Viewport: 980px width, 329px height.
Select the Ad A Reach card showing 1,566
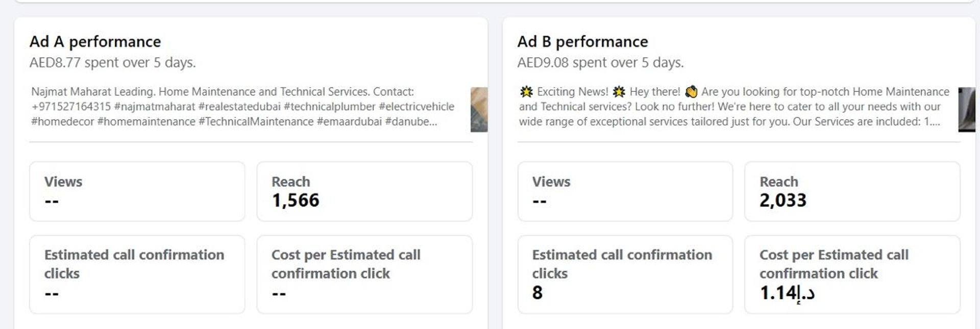coord(364,191)
